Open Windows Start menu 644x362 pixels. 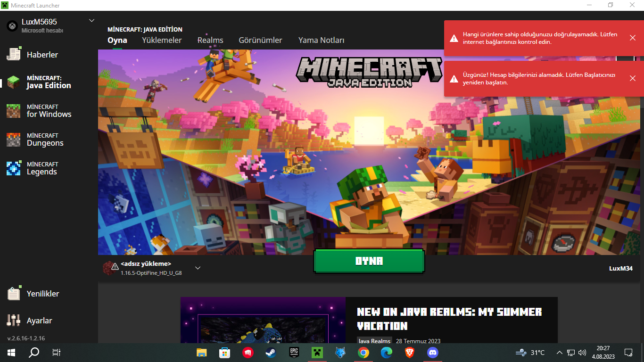coord(11,352)
